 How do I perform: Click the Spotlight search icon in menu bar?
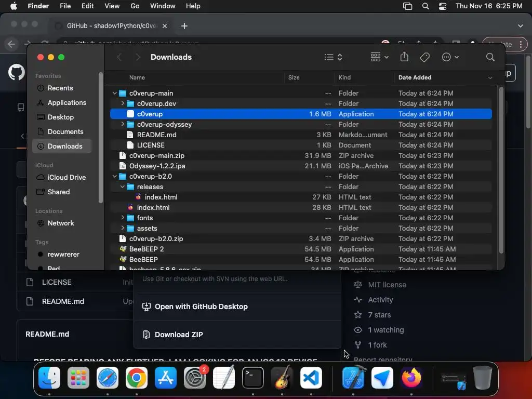point(425,6)
